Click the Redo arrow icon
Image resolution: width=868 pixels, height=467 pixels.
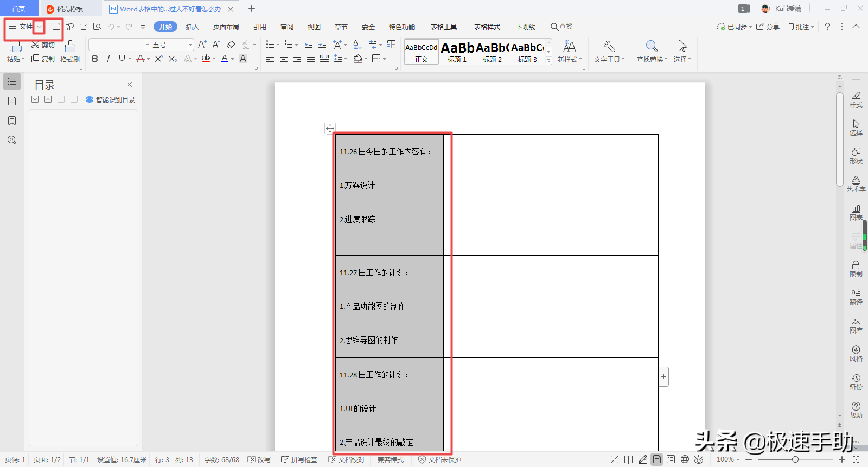tap(129, 26)
